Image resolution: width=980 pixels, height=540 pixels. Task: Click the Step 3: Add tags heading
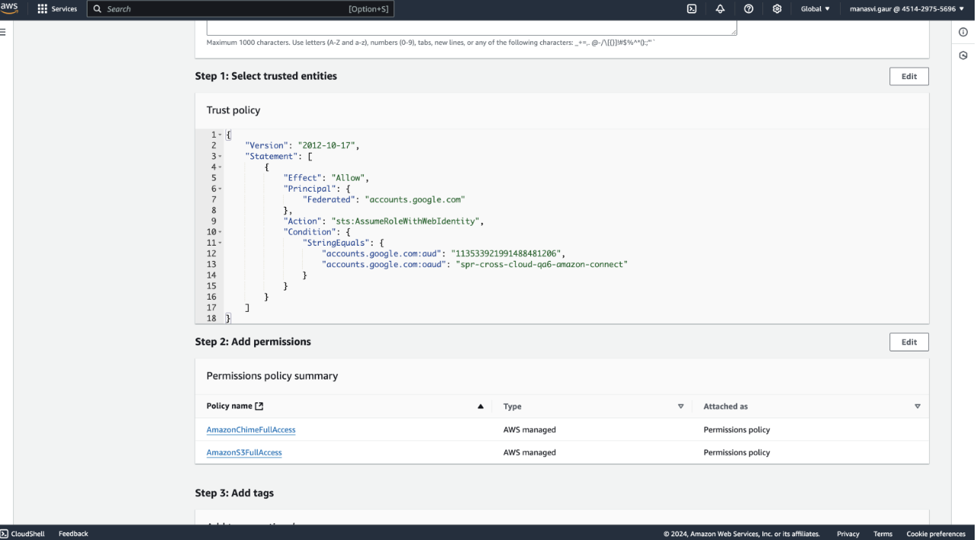234,494
